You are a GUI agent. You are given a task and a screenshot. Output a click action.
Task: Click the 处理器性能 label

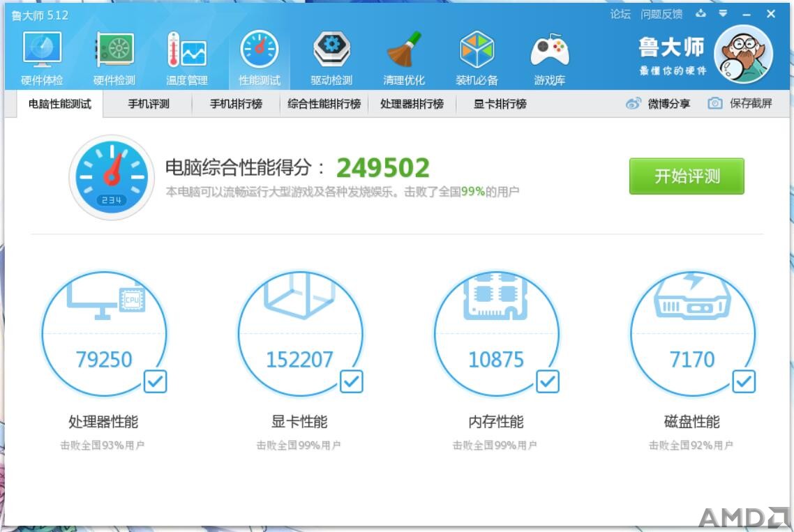coord(103,422)
